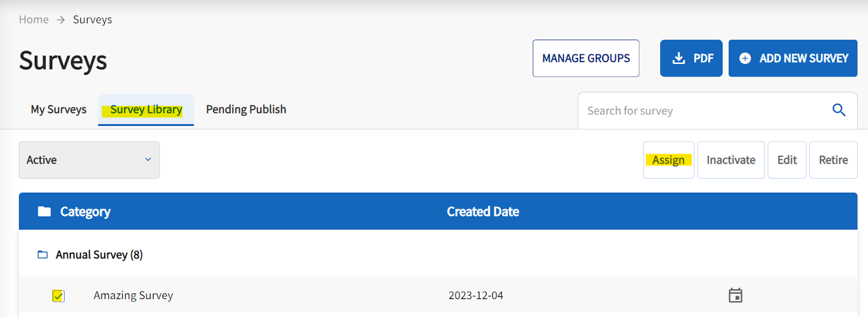Uncheck the Amazing Survey checkbox
The height and width of the screenshot is (317, 868).
[58, 296]
